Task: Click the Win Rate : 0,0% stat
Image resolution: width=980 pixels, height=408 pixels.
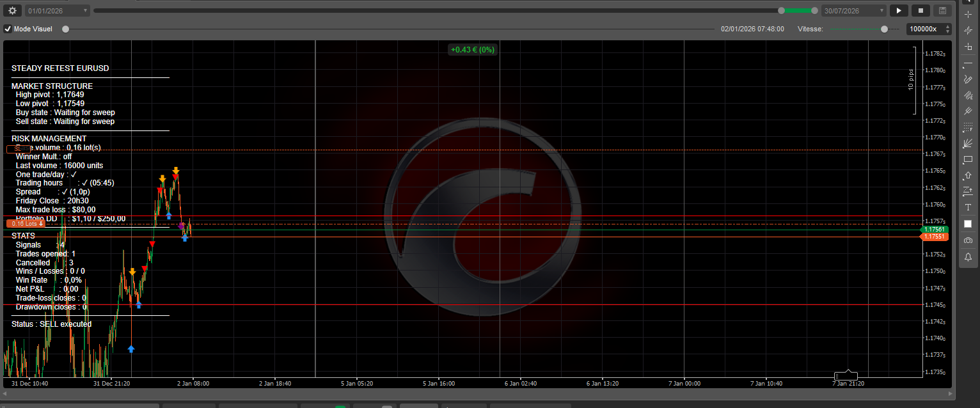Action: 49,280
